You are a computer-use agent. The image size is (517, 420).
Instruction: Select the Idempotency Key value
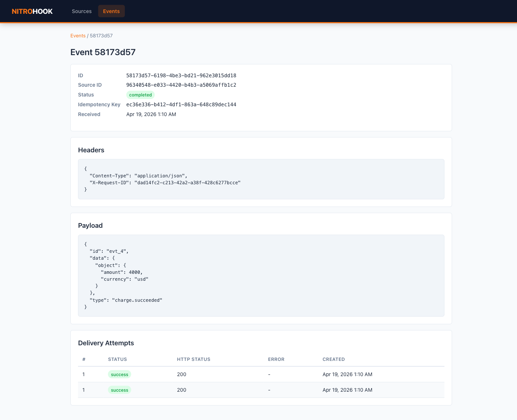click(x=181, y=104)
